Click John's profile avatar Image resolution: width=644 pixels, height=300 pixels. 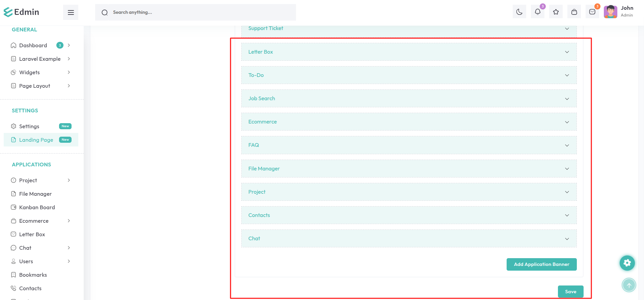[610, 12]
